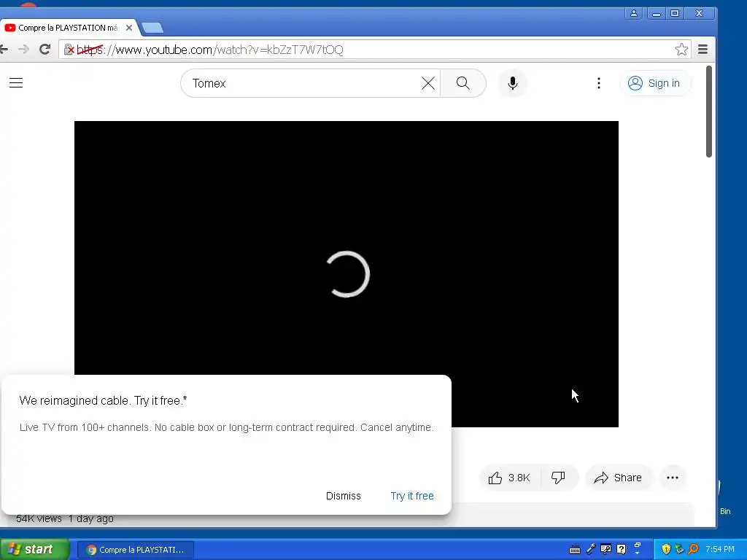Open the Share dialog
Viewport: 747px width, 560px height.
tap(618, 478)
